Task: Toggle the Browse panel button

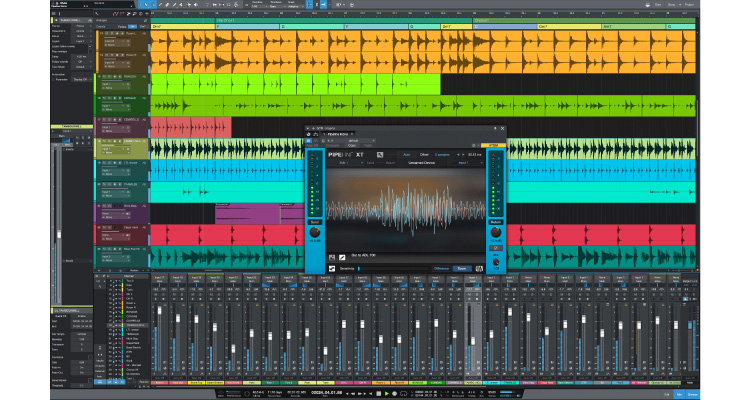Action: point(693,394)
